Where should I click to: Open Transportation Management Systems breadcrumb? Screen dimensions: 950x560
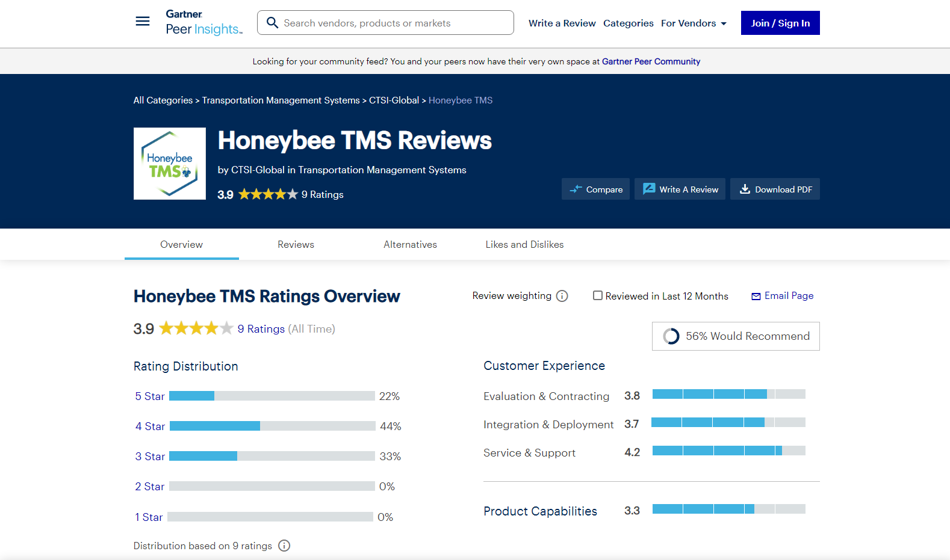[x=281, y=100]
